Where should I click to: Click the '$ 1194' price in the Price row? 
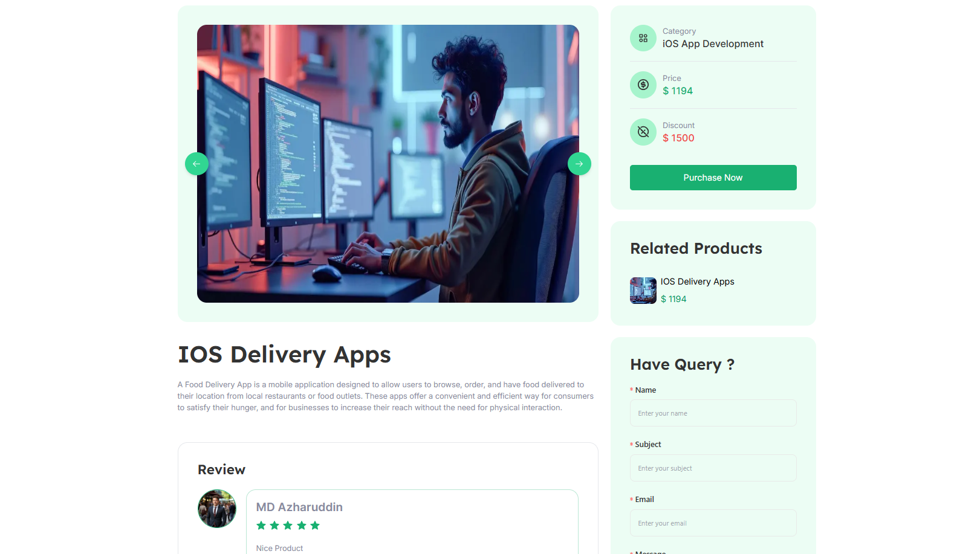point(677,91)
